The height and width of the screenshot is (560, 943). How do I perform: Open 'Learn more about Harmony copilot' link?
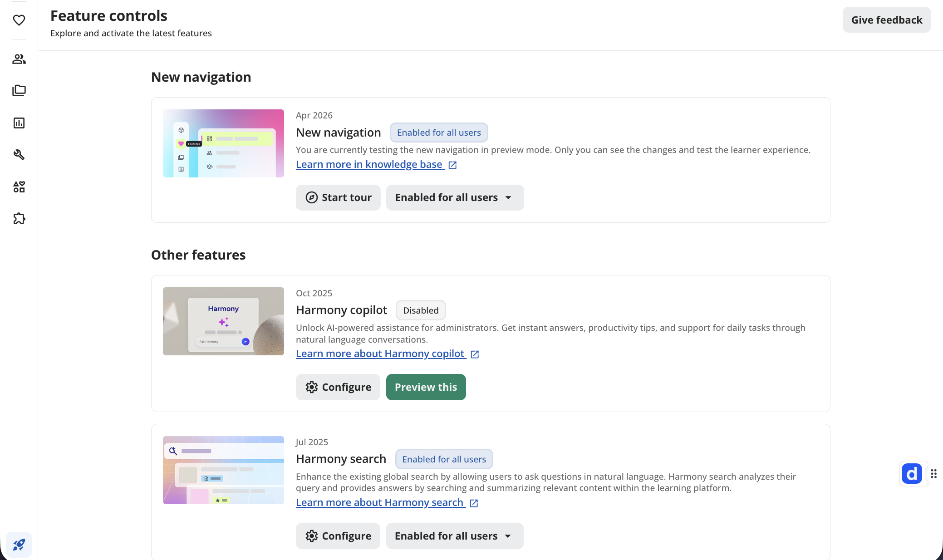click(380, 354)
